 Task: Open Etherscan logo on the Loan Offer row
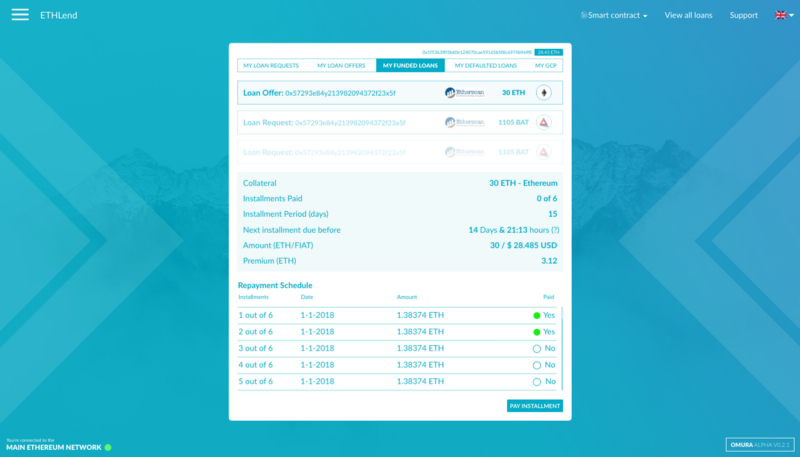tap(464, 93)
